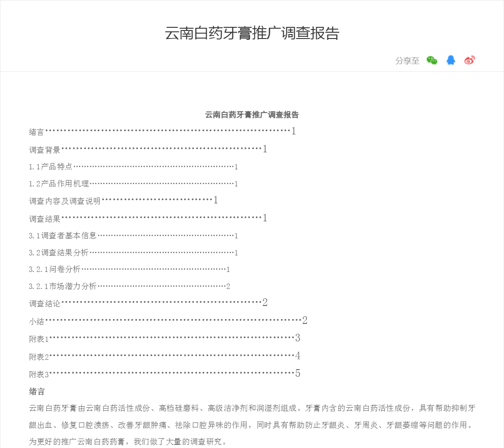Click the bold document heading 云南白药牙膏推广调查报告
Viewport: 504px width, 448px height.
point(252,115)
